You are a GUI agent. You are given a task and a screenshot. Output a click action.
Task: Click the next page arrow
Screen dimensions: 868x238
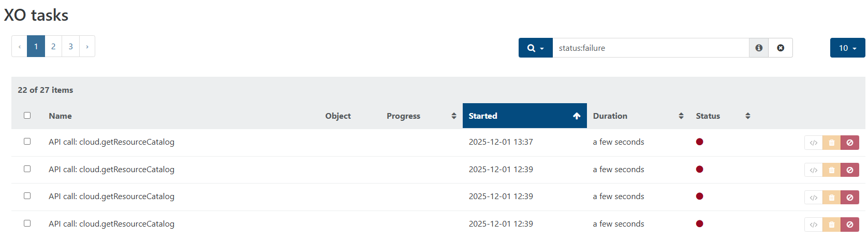87,46
